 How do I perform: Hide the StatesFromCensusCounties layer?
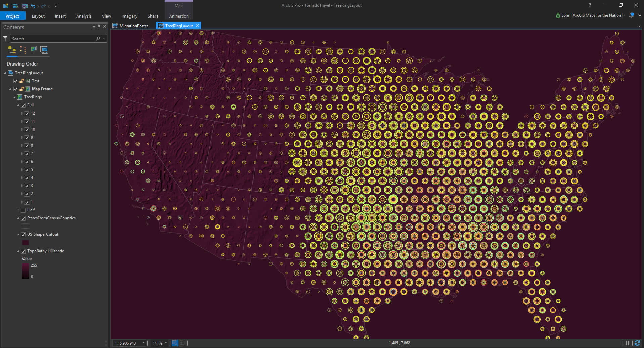pyautogui.click(x=23, y=218)
